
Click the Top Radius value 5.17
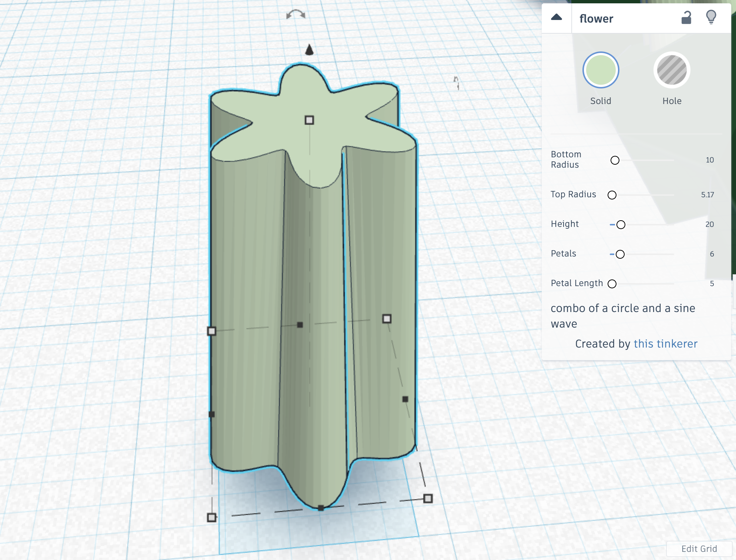click(707, 195)
